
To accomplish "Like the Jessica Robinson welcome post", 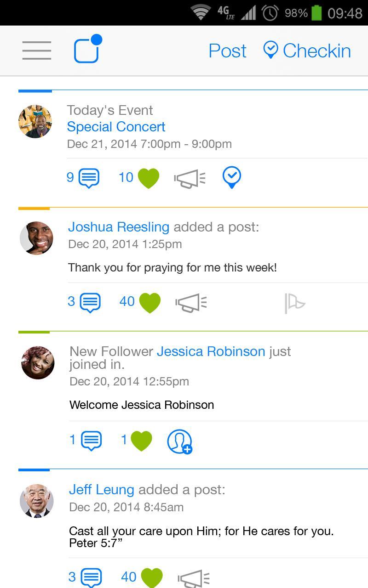I will click(x=141, y=441).
